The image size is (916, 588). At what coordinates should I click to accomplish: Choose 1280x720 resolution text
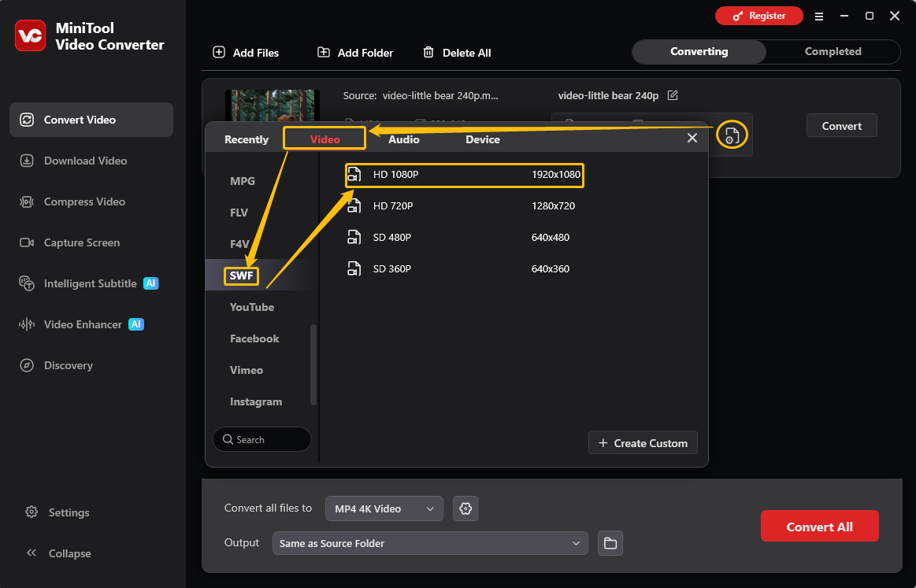pos(553,205)
